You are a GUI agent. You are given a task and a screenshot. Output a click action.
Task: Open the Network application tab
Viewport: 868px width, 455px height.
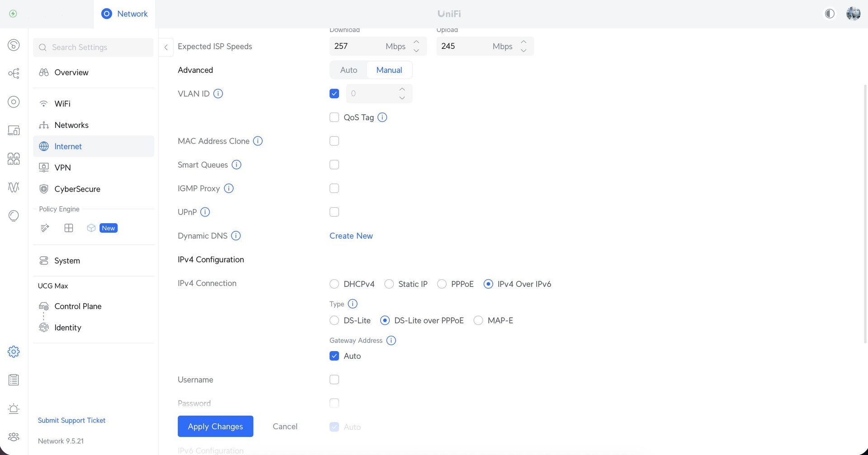tap(124, 14)
